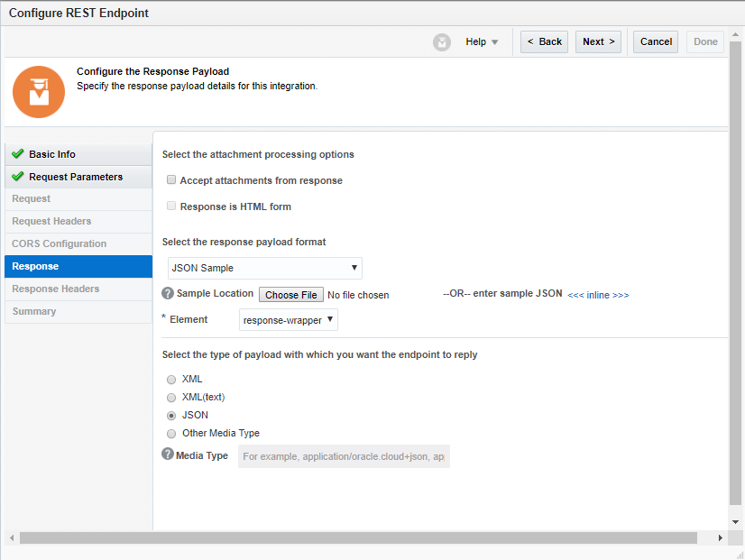This screenshot has height=560, width=745.
Task: Check the Response is HTML form option
Action: pyautogui.click(x=171, y=207)
